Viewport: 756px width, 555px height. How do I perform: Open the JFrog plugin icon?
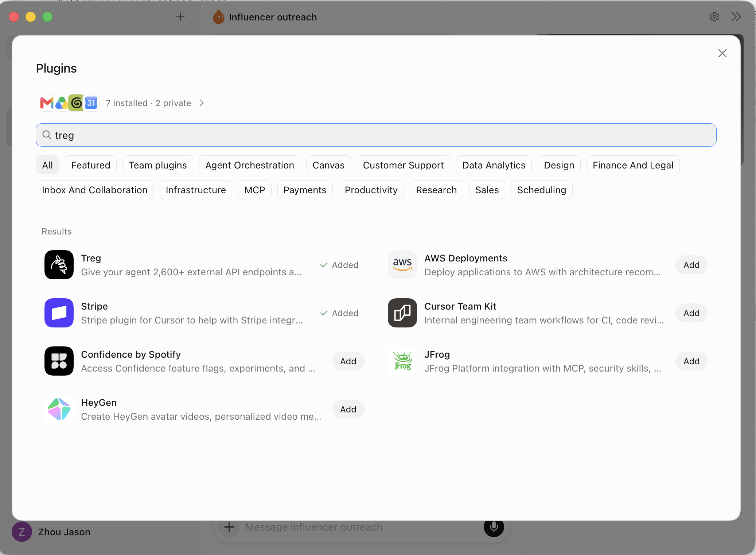click(x=402, y=361)
